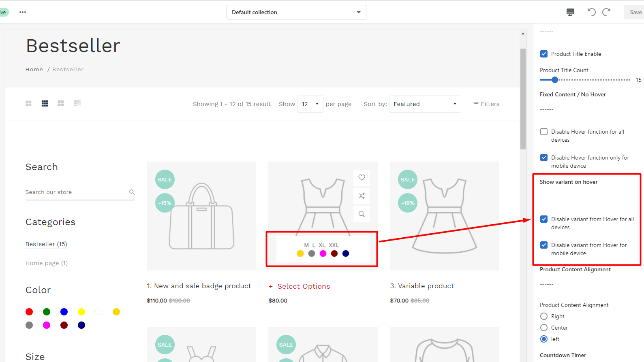The width and height of the screenshot is (644, 362).
Task: Open the Default collection dropdown
Action: pyautogui.click(x=296, y=12)
